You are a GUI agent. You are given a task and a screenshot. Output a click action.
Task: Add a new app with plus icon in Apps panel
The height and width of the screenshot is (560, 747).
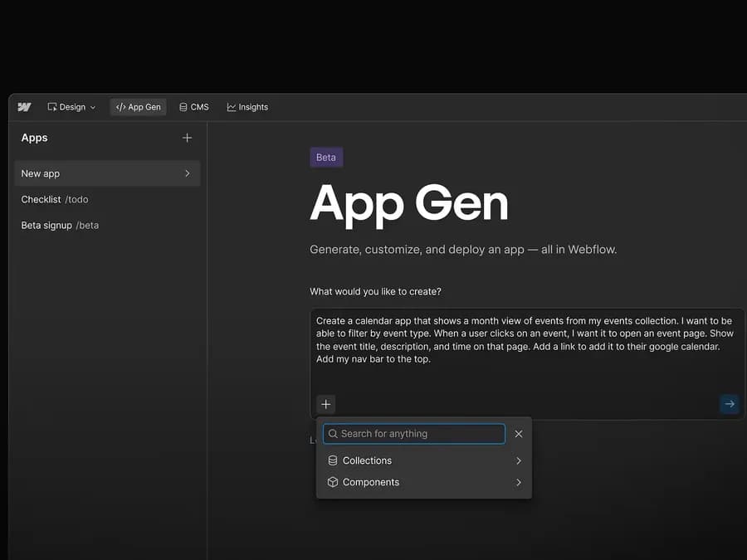(x=188, y=138)
